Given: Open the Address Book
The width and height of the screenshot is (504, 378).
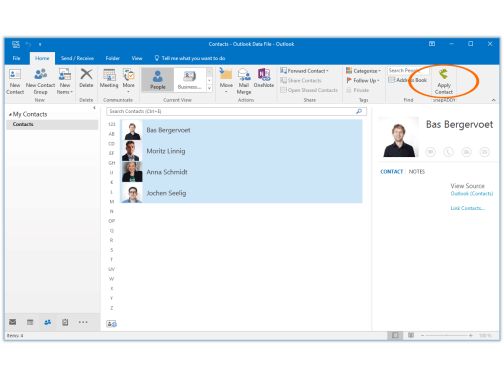Looking at the screenshot, I should (408, 80).
